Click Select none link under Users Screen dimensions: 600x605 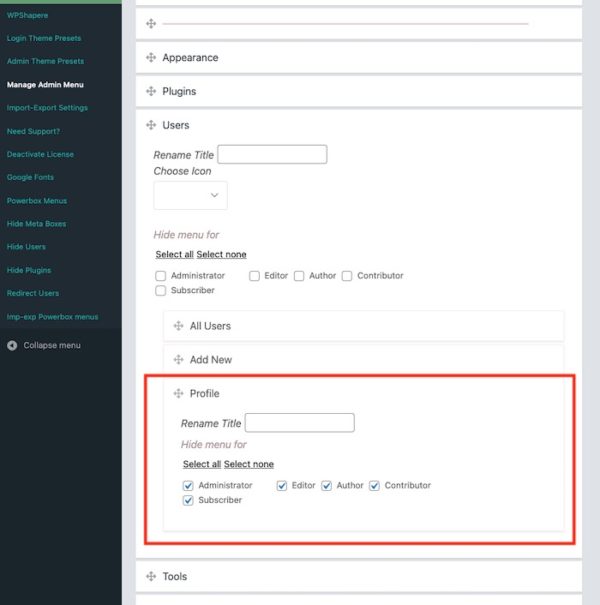click(221, 254)
